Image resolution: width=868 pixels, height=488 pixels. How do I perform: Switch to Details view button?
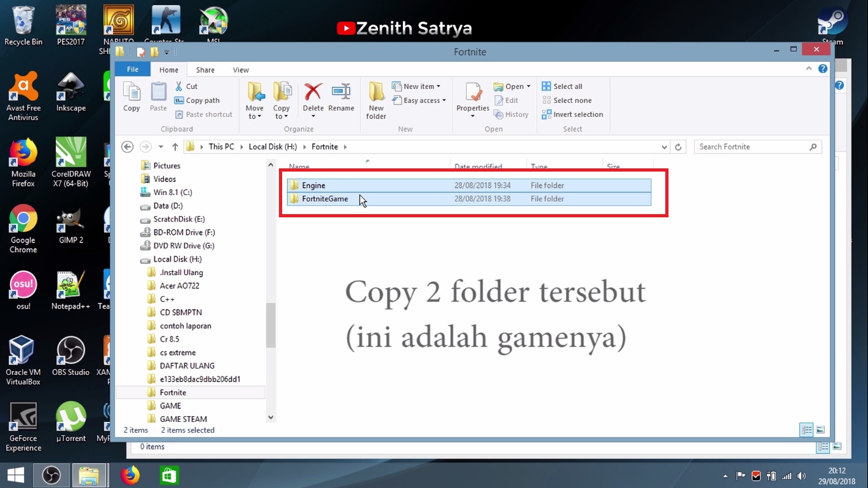[806, 430]
